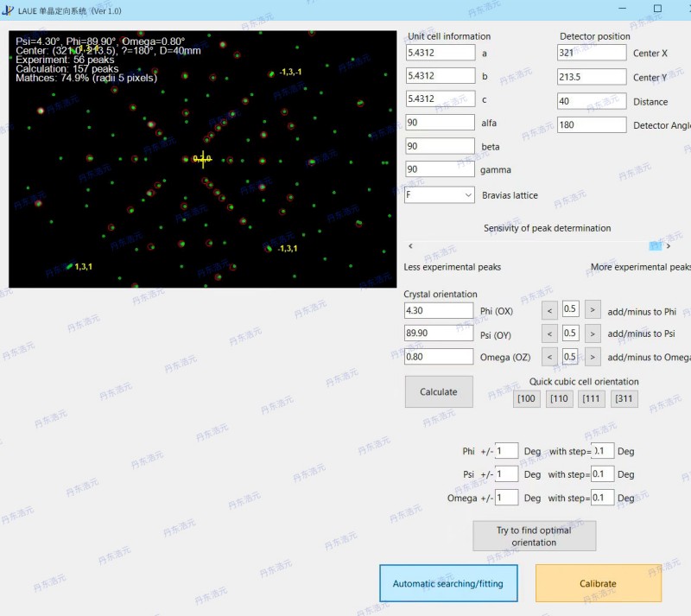Increase Omega with right arrow button
691x616 pixels.
[592, 357]
